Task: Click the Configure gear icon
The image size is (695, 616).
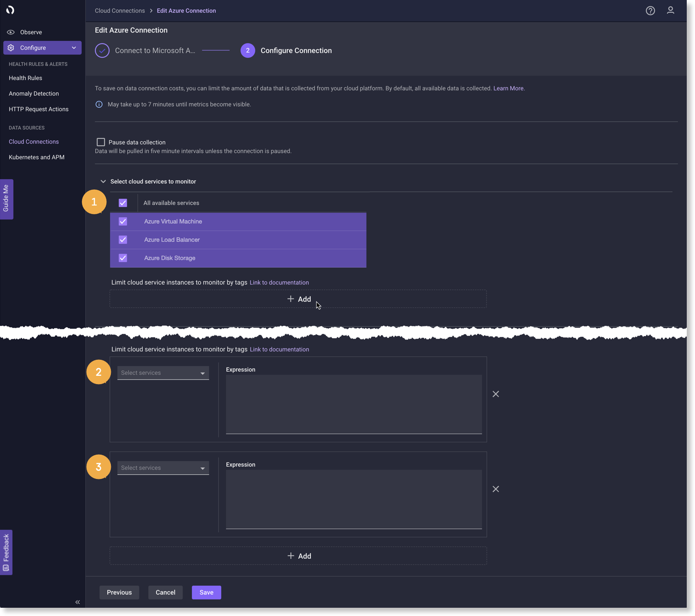Action: [11, 48]
